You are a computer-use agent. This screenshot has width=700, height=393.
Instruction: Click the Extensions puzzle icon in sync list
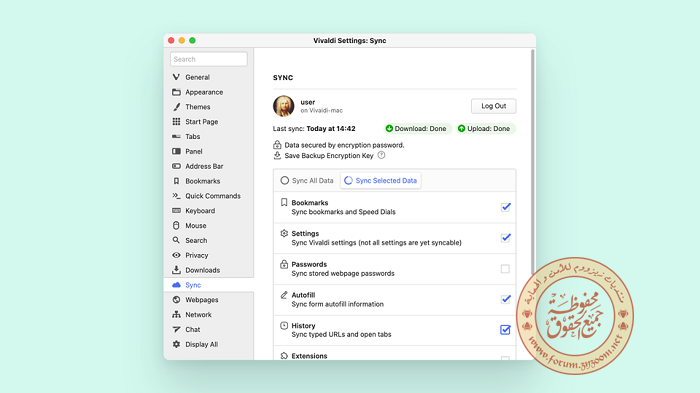(284, 356)
